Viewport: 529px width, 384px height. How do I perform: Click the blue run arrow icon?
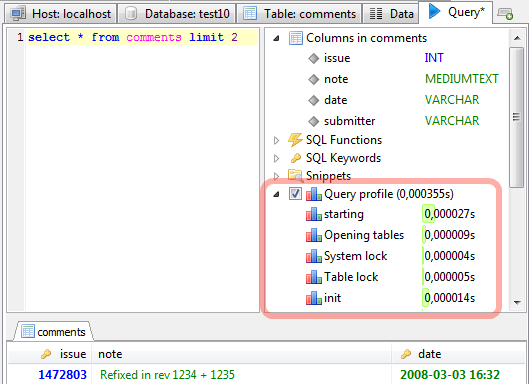click(x=434, y=11)
